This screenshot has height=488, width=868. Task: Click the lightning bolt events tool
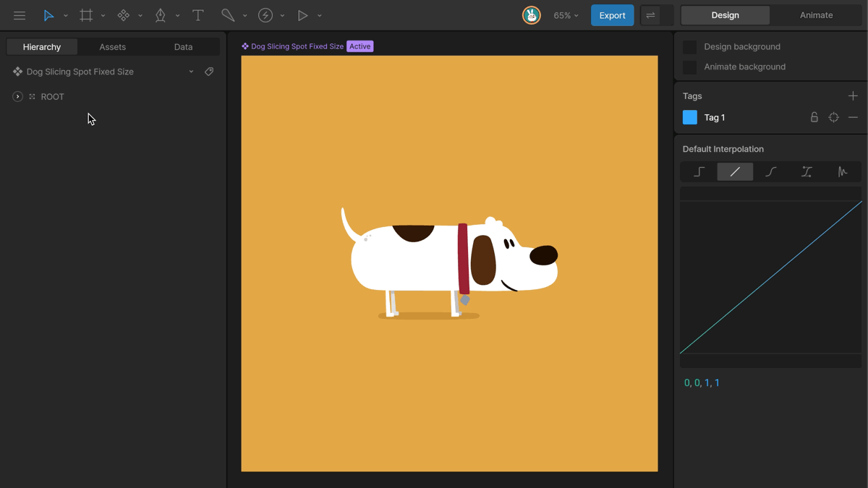[265, 15]
